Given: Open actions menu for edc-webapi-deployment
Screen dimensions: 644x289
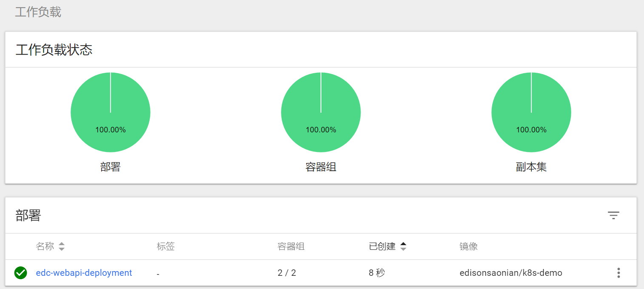Looking at the screenshot, I should point(618,273).
